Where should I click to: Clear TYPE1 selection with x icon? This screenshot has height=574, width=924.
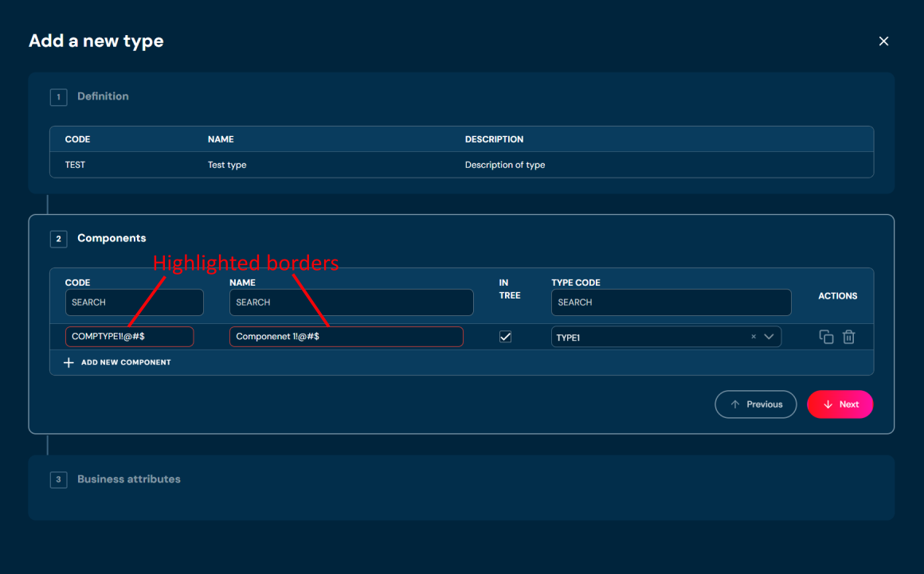pyautogui.click(x=754, y=337)
